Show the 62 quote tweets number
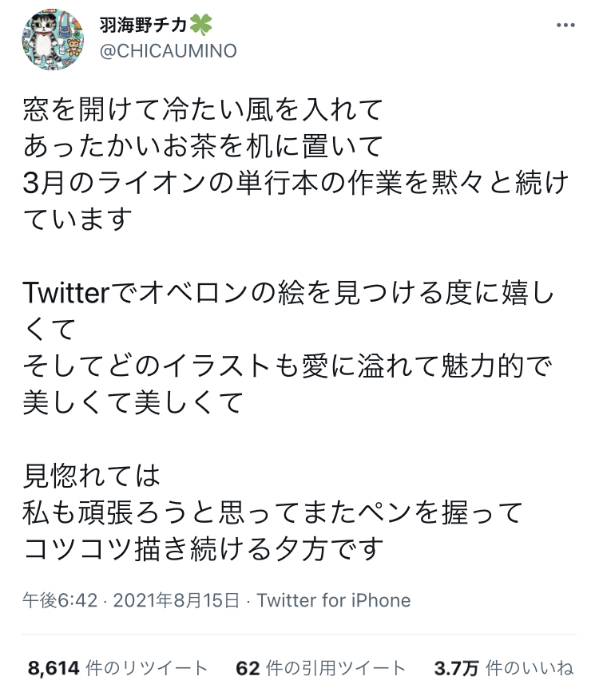The height and width of the screenshot is (700, 599). (x=248, y=668)
